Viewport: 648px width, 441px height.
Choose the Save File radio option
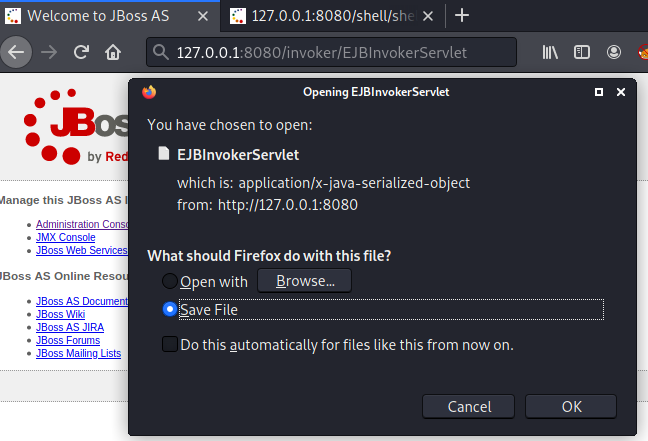169,309
